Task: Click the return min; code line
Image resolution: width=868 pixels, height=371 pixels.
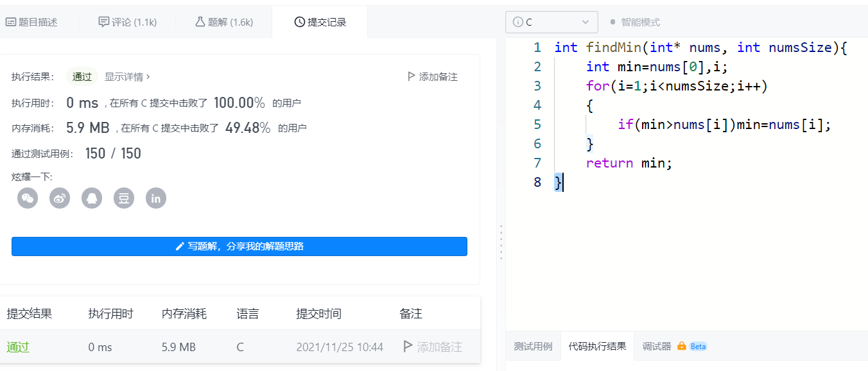Action: click(629, 163)
